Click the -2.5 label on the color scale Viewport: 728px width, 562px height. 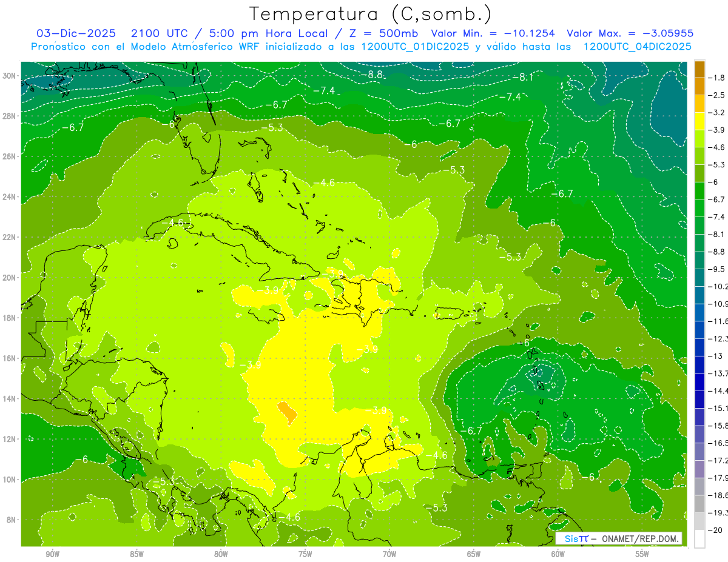(717, 95)
